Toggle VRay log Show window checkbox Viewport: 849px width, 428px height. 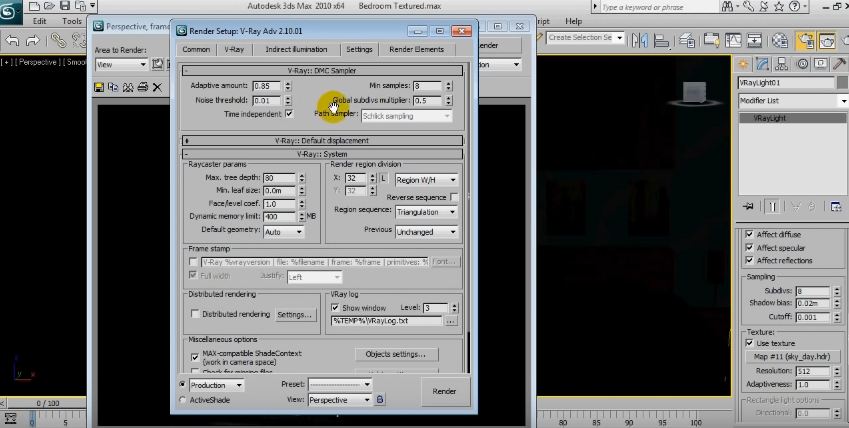pos(335,307)
